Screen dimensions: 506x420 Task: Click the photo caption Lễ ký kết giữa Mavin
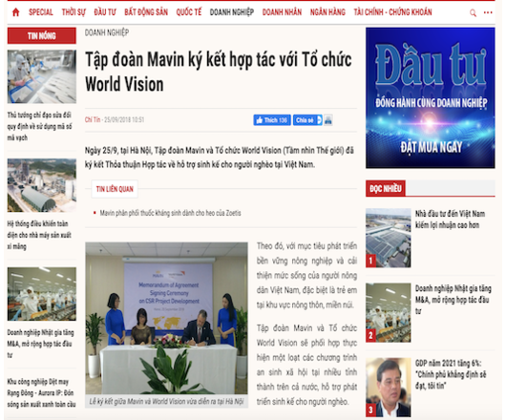click(166, 402)
